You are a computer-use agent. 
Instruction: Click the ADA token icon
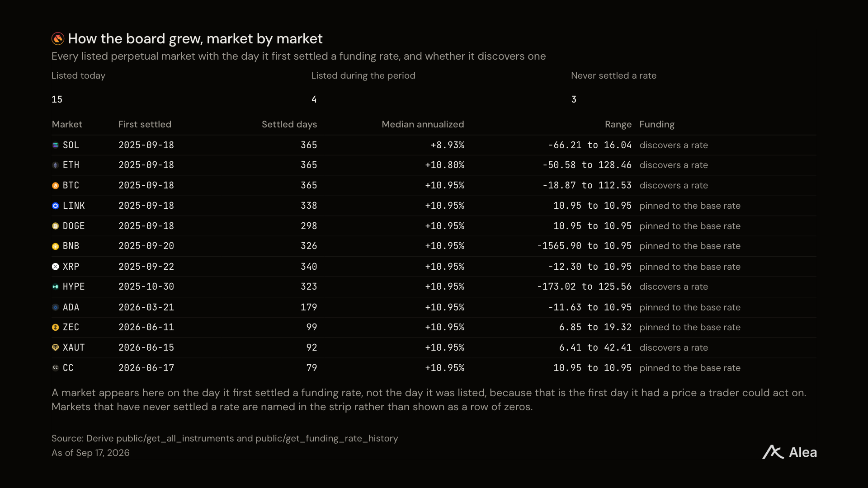coord(55,307)
